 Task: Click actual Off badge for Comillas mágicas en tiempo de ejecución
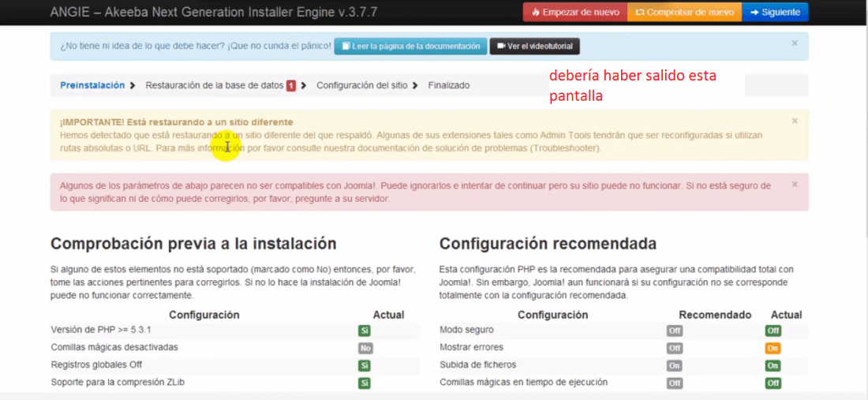[773, 383]
